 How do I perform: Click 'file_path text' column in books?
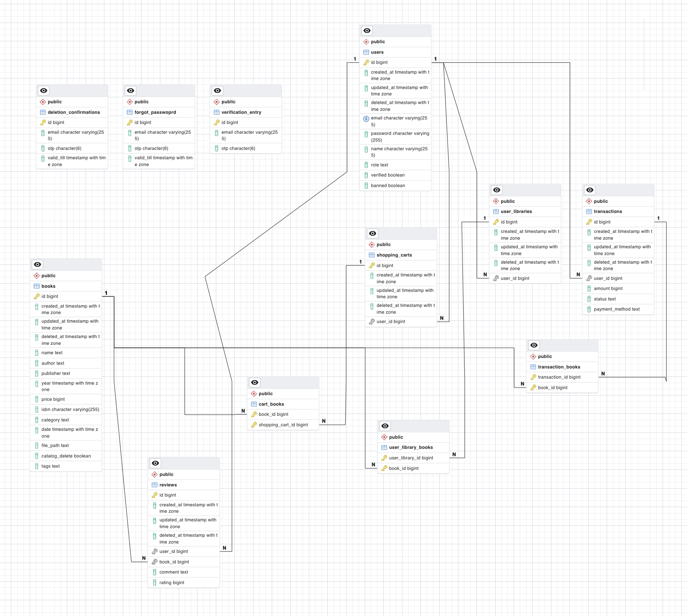pos(66,446)
